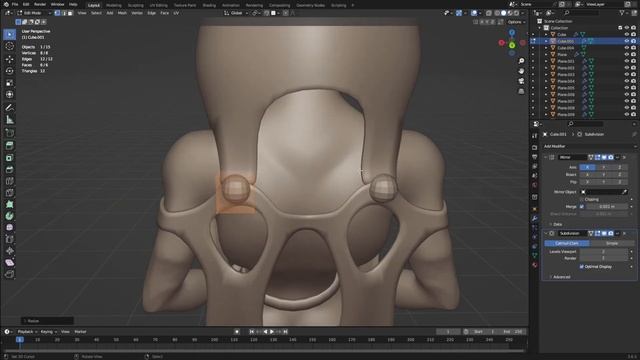Collapse the Subdivision modifier panel

(546, 233)
